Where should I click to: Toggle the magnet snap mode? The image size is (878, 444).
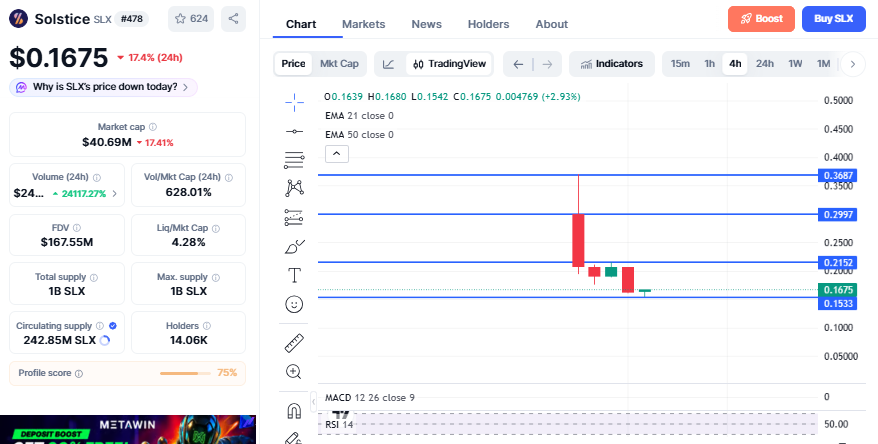[294, 412]
